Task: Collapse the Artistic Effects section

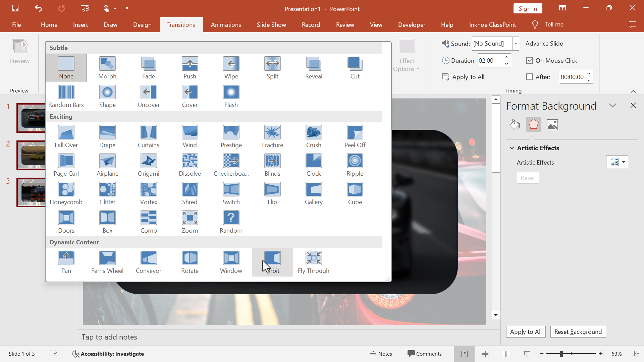Action: click(512, 147)
